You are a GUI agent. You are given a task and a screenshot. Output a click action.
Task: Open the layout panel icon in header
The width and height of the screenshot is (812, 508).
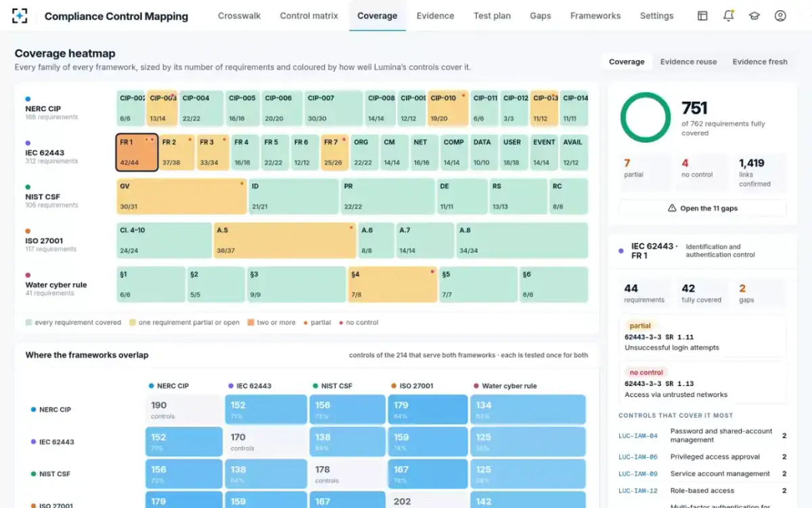702,16
